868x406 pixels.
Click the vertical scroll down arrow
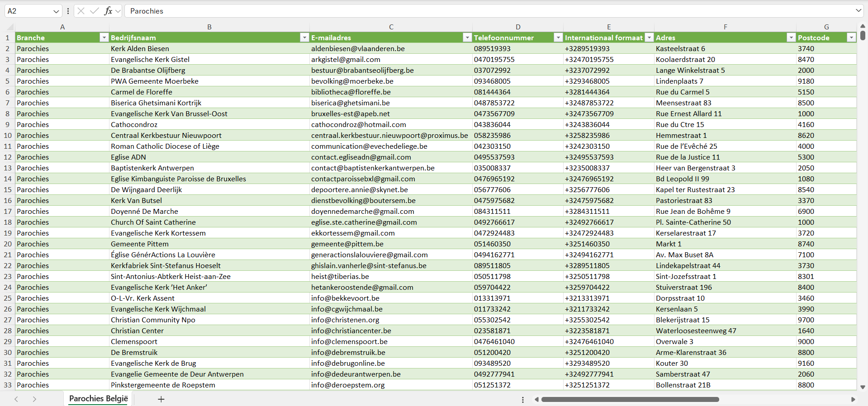(863, 387)
